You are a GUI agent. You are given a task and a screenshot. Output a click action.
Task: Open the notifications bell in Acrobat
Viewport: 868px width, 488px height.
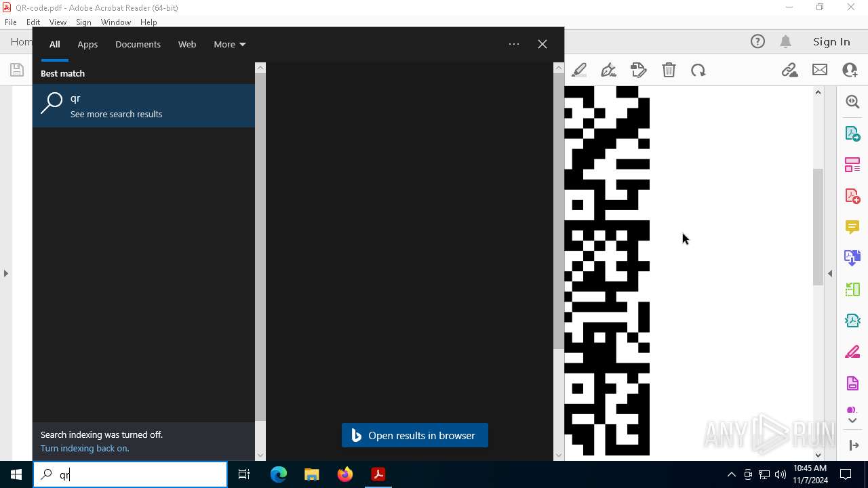coord(786,41)
